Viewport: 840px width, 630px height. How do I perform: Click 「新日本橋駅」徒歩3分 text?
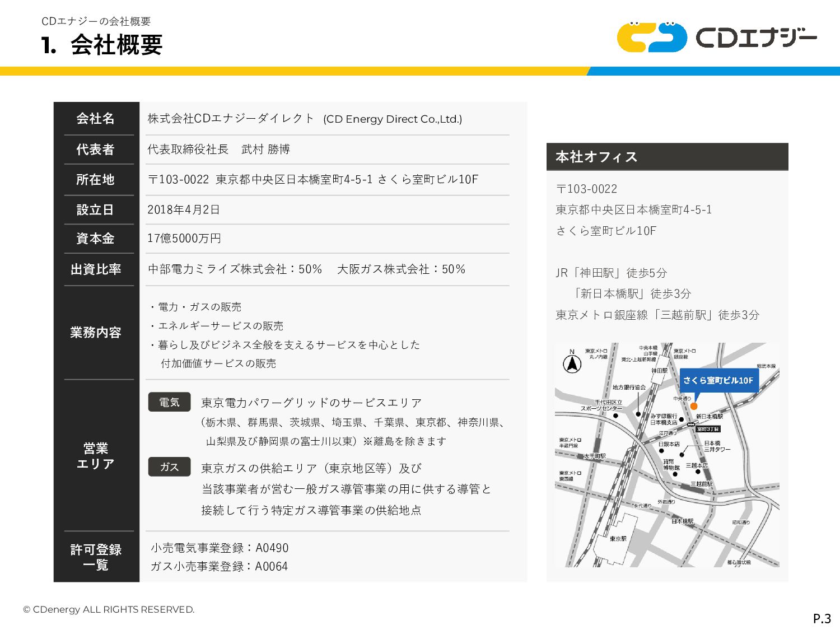(x=632, y=293)
